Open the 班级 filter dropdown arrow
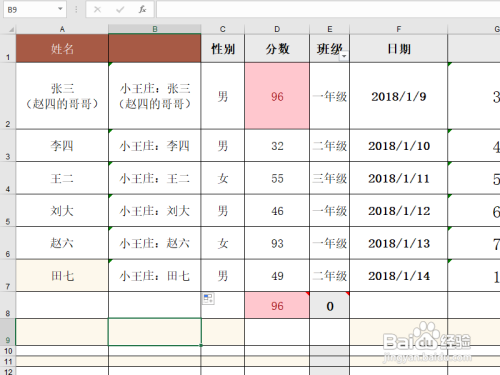The height and width of the screenshot is (375, 500). [x=344, y=57]
